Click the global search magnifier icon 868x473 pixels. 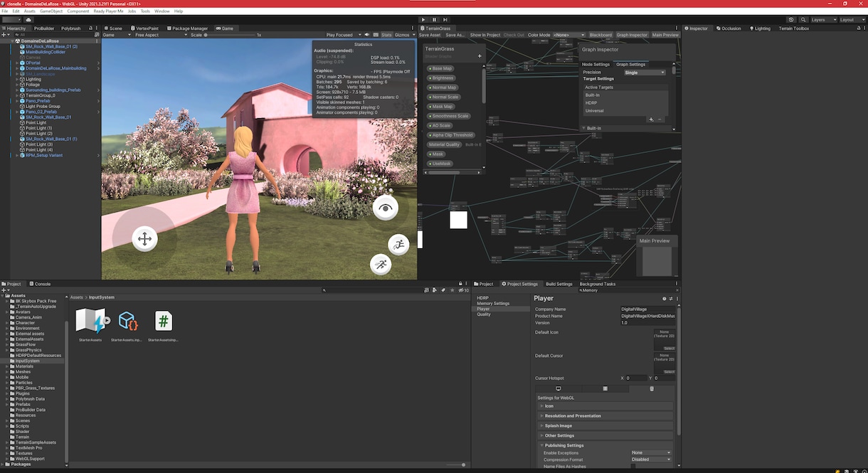point(803,20)
